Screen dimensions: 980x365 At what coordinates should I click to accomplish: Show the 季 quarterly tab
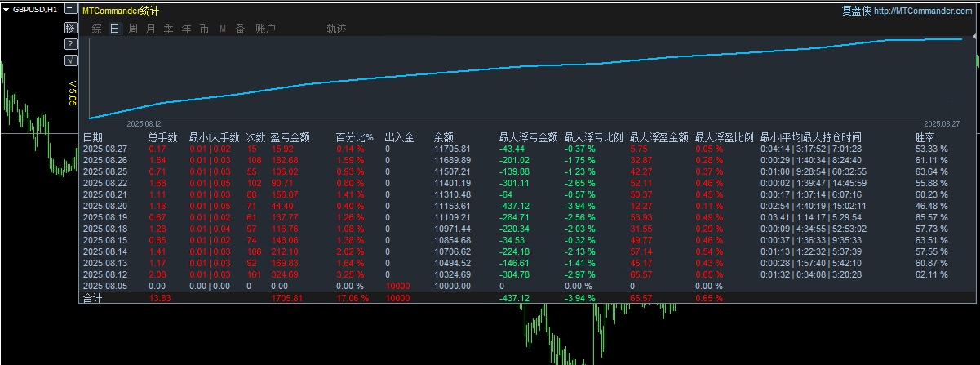click(168, 29)
